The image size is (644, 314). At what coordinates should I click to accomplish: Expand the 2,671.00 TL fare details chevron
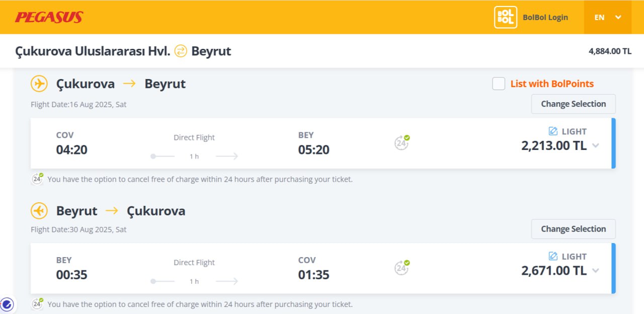[596, 271]
